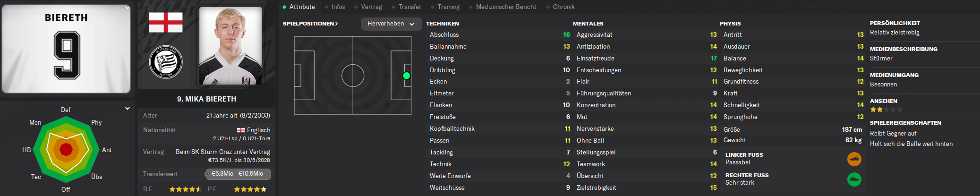Viewport: 980px width, 196px height.
Task: Click the orange left foot boot icon
Action: tap(854, 159)
